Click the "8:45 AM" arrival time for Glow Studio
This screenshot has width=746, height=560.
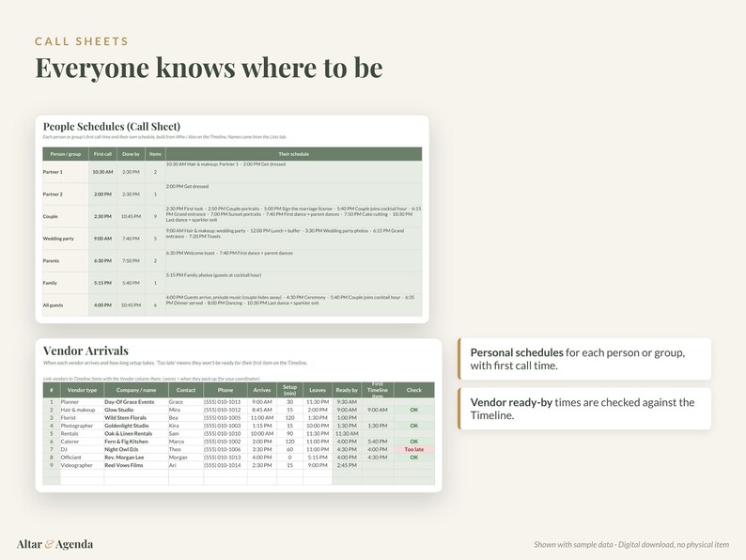pos(262,410)
